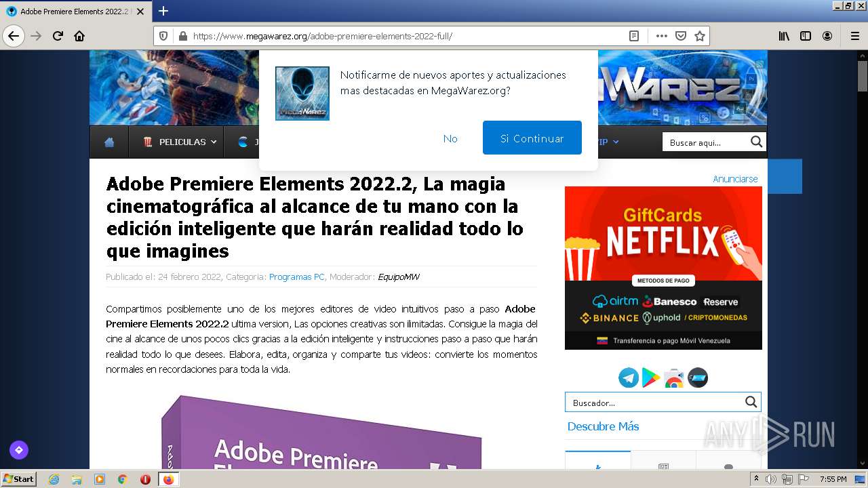868x488 pixels.
Task: Open volume control in system tray
Action: click(x=772, y=479)
